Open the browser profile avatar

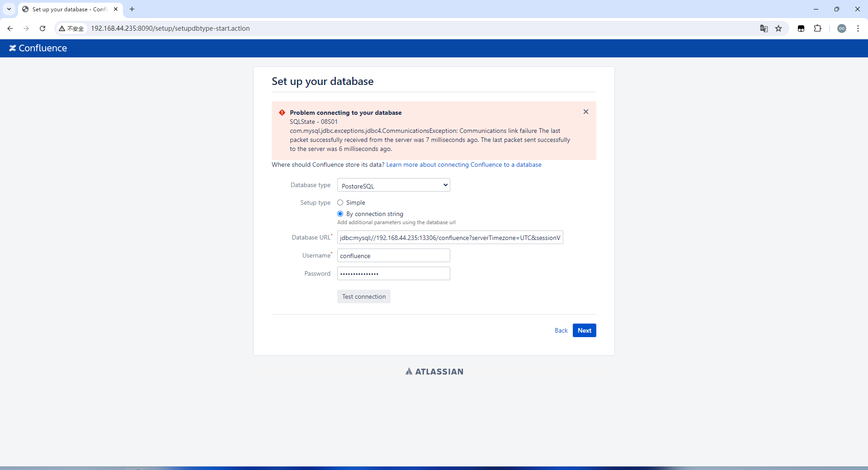coord(842,28)
